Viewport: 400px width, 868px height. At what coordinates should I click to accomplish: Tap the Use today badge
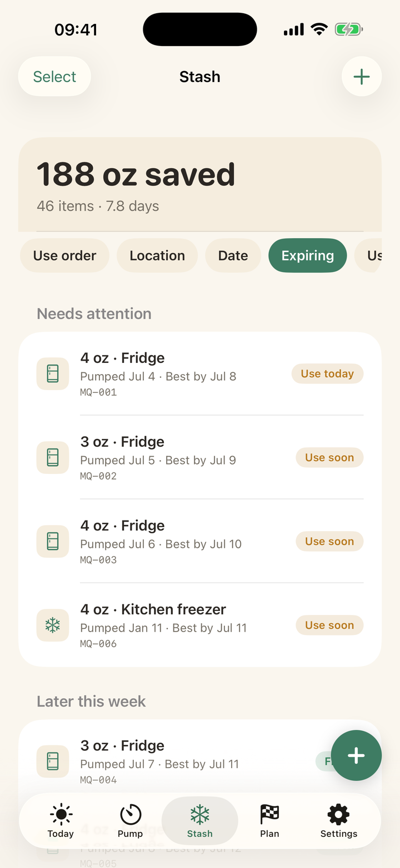(327, 374)
